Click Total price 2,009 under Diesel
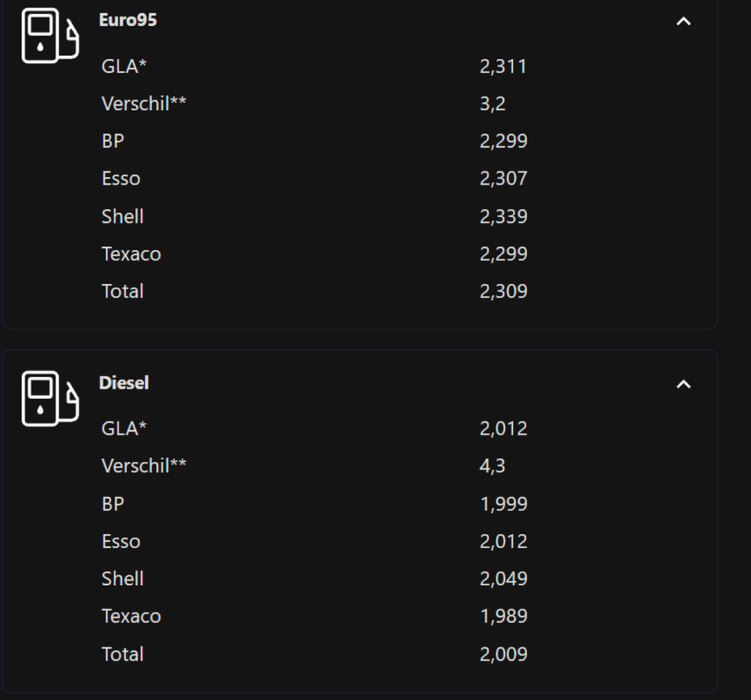Image resolution: width=751 pixels, height=700 pixels. [x=503, y=654]
